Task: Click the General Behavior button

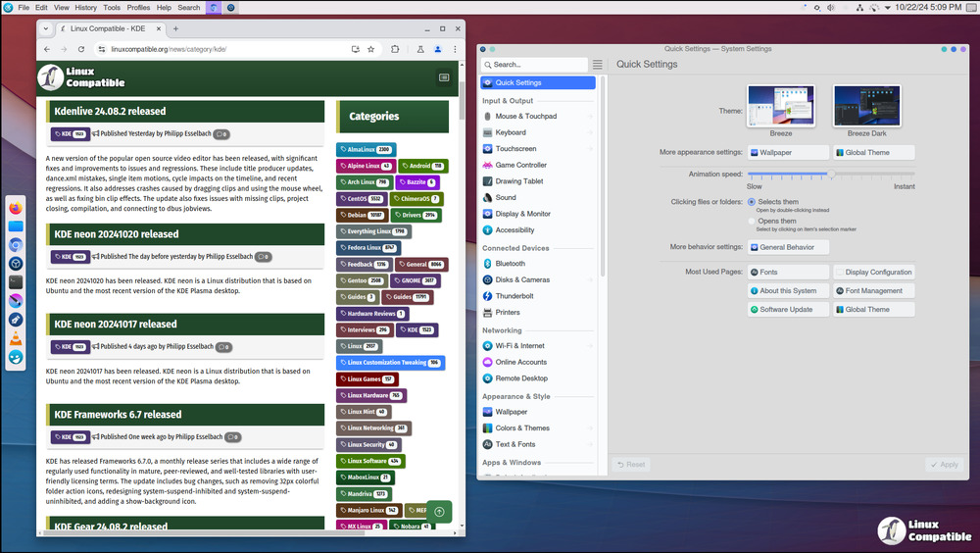Action: 788,247
